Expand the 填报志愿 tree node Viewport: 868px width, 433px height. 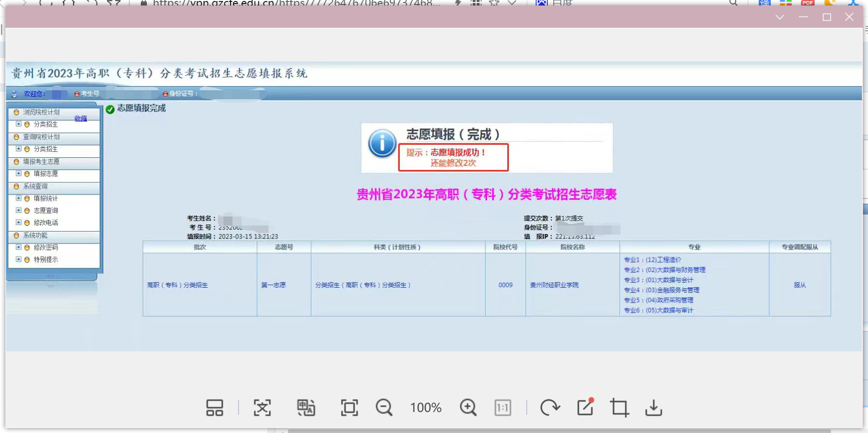pyautogui.click(x=19, y=173)
